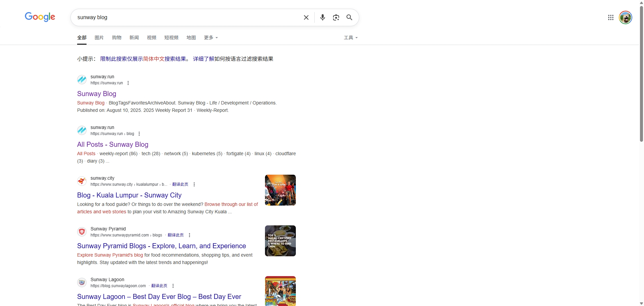This screenshot has width=644, height=306.
Task: Open the 视频 videos tab
Action: 151,38
